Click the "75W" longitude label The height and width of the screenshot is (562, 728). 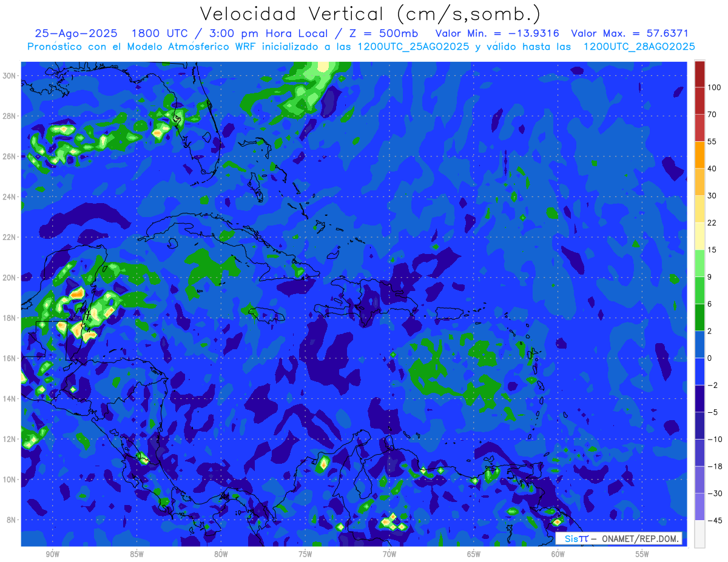(305, 554)
